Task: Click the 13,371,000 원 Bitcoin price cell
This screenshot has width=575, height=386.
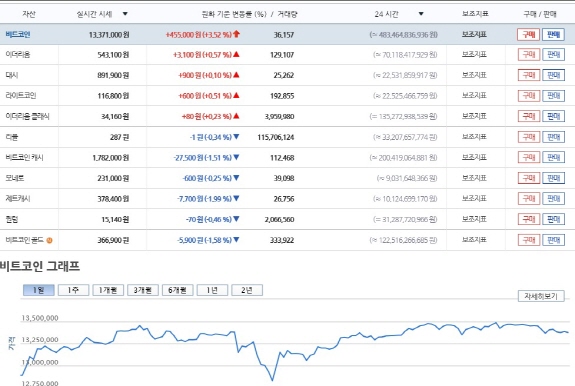Action: 109,35
